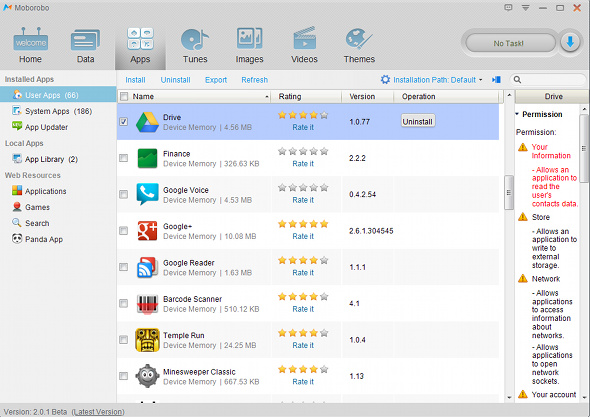This screenshot has height=417, width=590.
Task: Click Rate it for Finance
Action: pyautogui.click(x=303, y=164)
